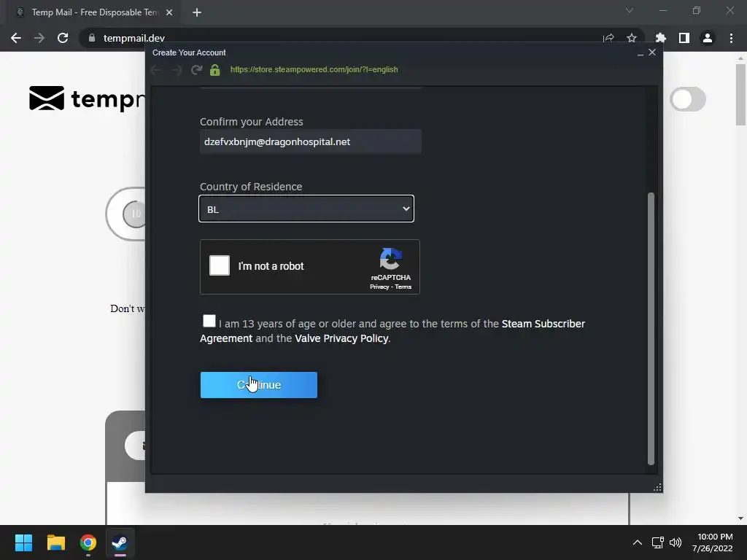Click the blue Continue button

click(x=259, y=385)
